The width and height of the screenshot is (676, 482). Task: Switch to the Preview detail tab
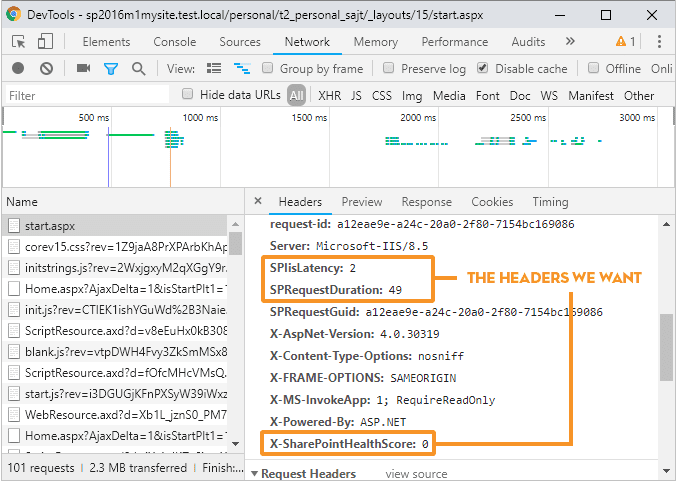362,202
